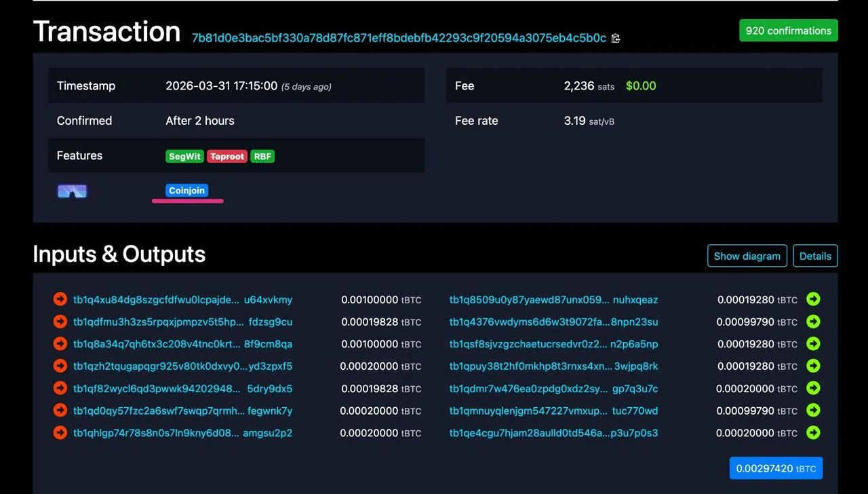This screenshot has height=494, width=868.
Task: Click green arrow beside output tb1q8509u0y87
Action: tap(813, 299)
